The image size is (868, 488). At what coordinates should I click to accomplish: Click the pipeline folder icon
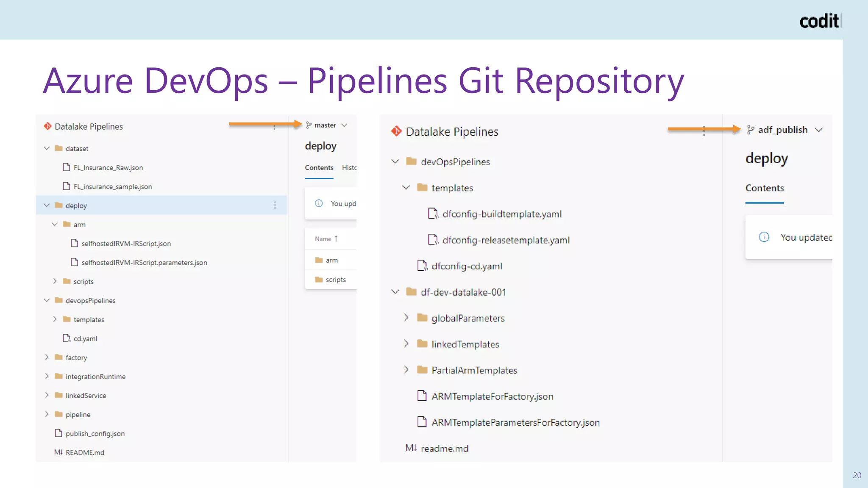click(59, 414)
